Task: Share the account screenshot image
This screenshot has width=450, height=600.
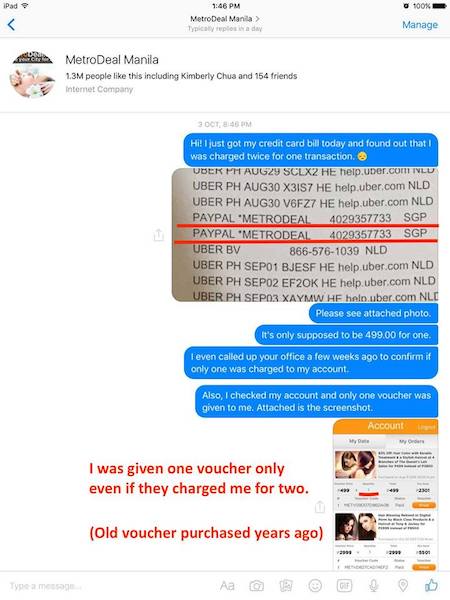Action: [320, 507]
